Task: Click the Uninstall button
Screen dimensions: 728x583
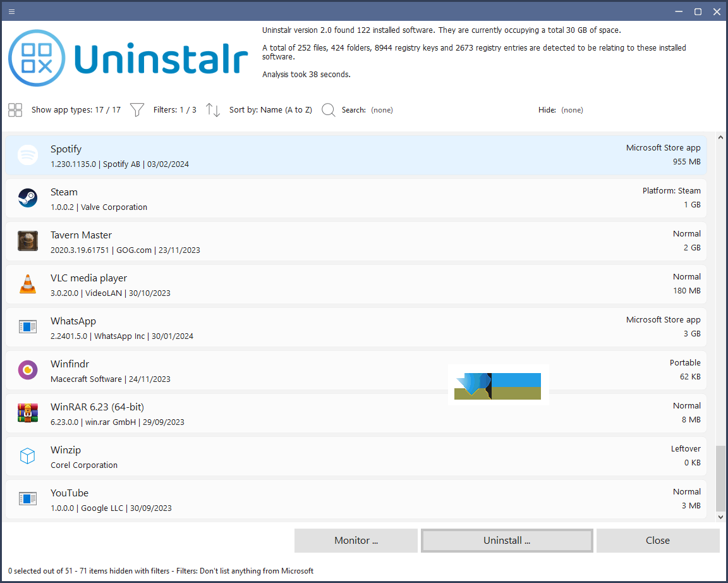Action: pos(507,540)
